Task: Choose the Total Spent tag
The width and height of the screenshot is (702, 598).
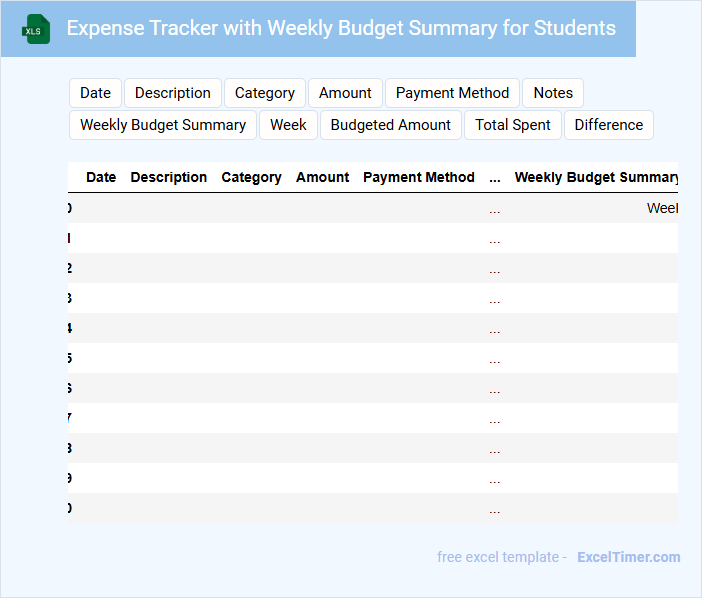Action: 513,125
